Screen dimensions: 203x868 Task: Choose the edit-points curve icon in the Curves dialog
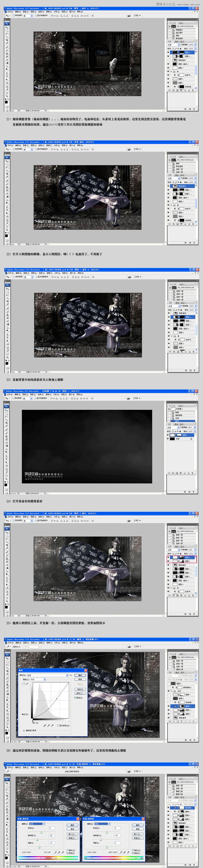[24, 684]
